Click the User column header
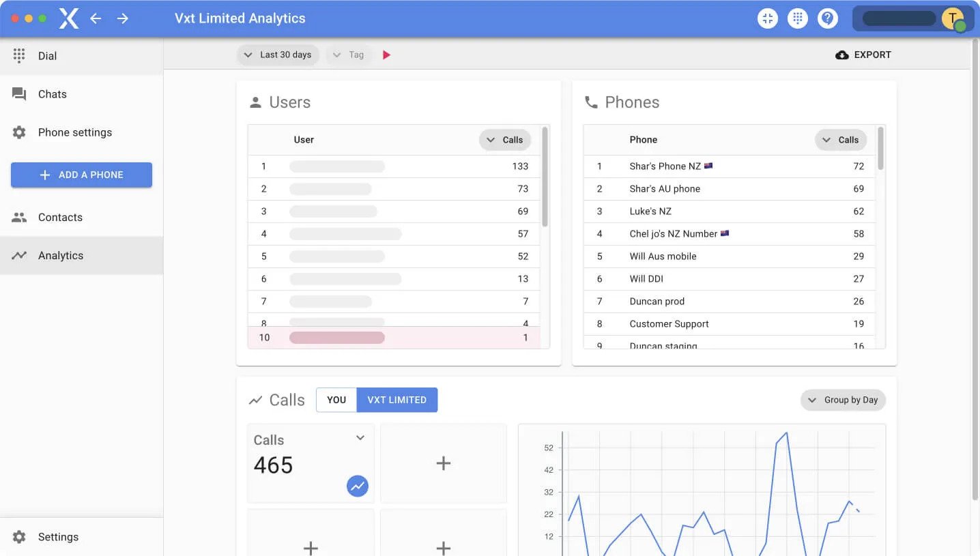Viewport: 980px width, 556px height. point(304,140)
